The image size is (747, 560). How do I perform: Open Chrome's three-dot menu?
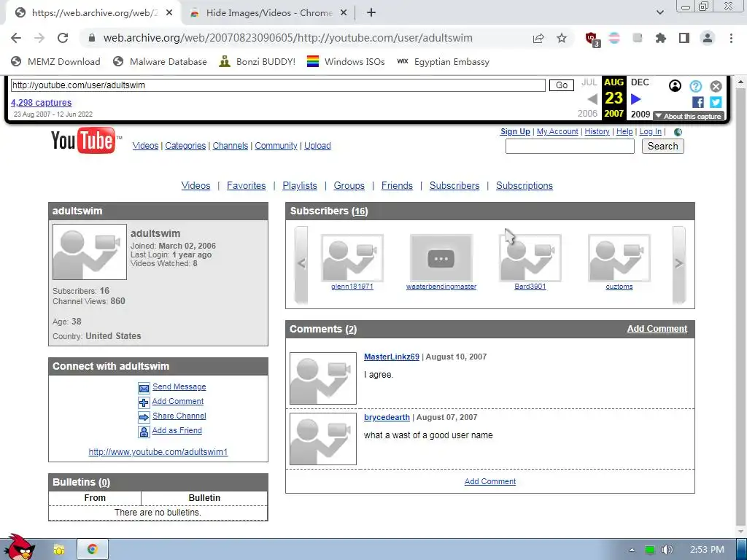731,38
